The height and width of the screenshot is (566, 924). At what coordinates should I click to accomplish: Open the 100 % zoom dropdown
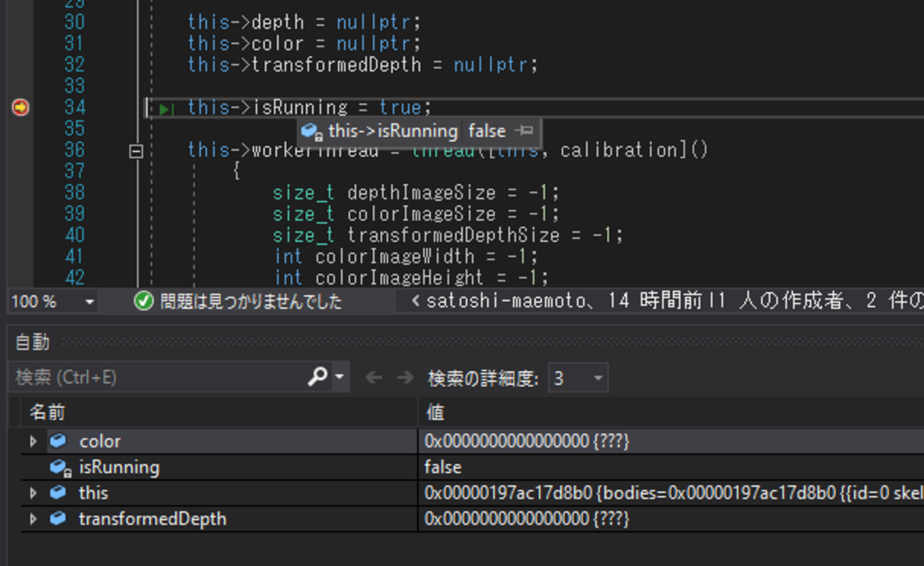tap(90, 302)
